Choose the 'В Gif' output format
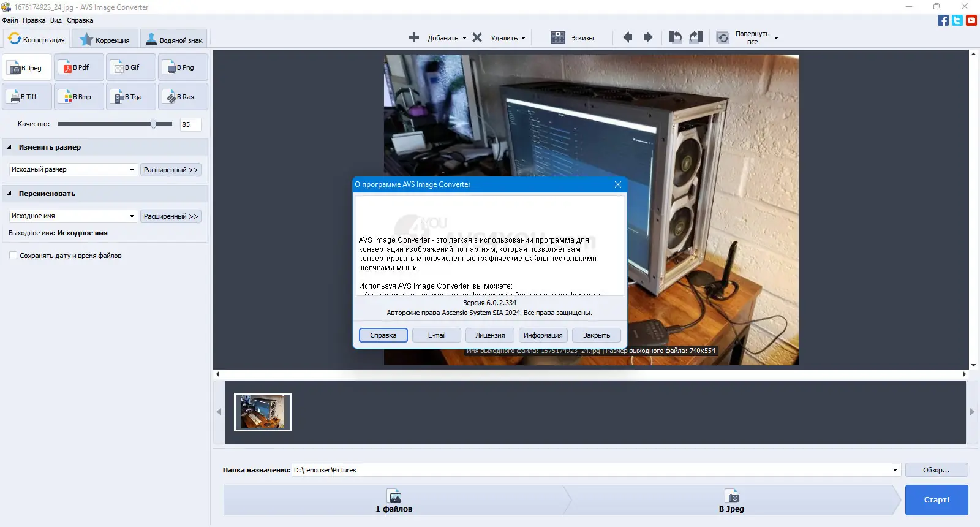 coord(130,67)
